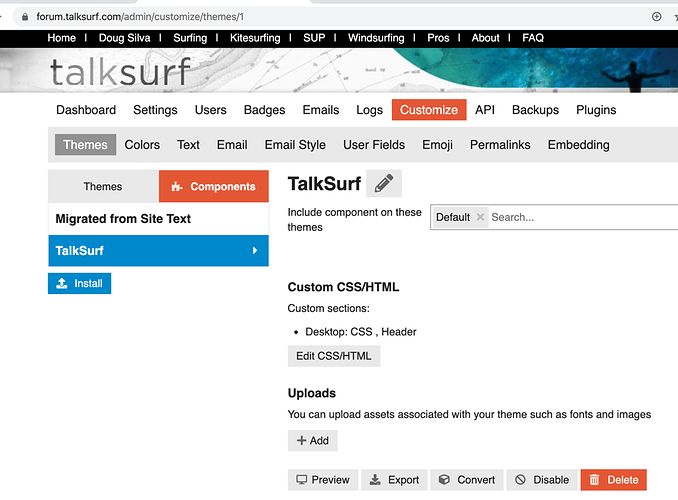This screenshot has width=678, height=500.
Task: Select the Customize admin tab
Action: coord(429,110)
